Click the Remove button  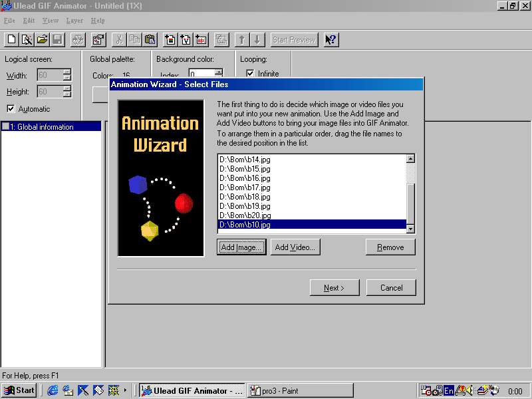pos(390,247)
